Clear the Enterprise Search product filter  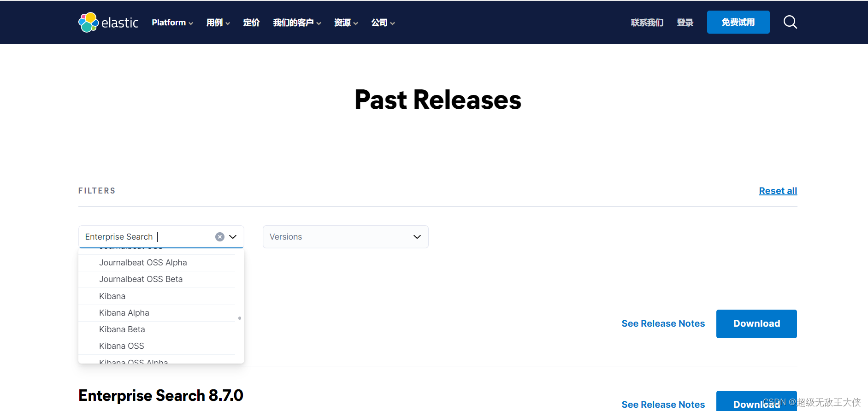[220, 237]
